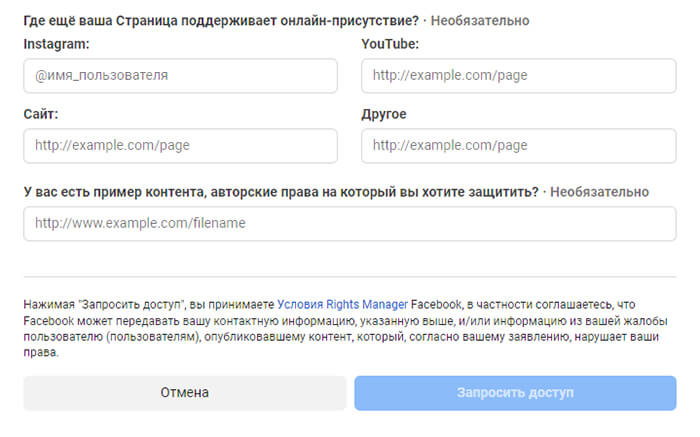Image resolution: width=700 pixels, height=437 pixels.
Task: Click the quoted "Запросить доступ" text in disclaimer
Action: pyautogui.click(x=131, y=304)
